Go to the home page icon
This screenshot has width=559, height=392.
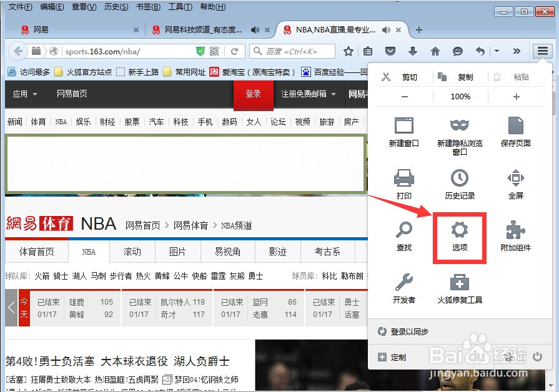pyautogui.click(x=435, y=51)
